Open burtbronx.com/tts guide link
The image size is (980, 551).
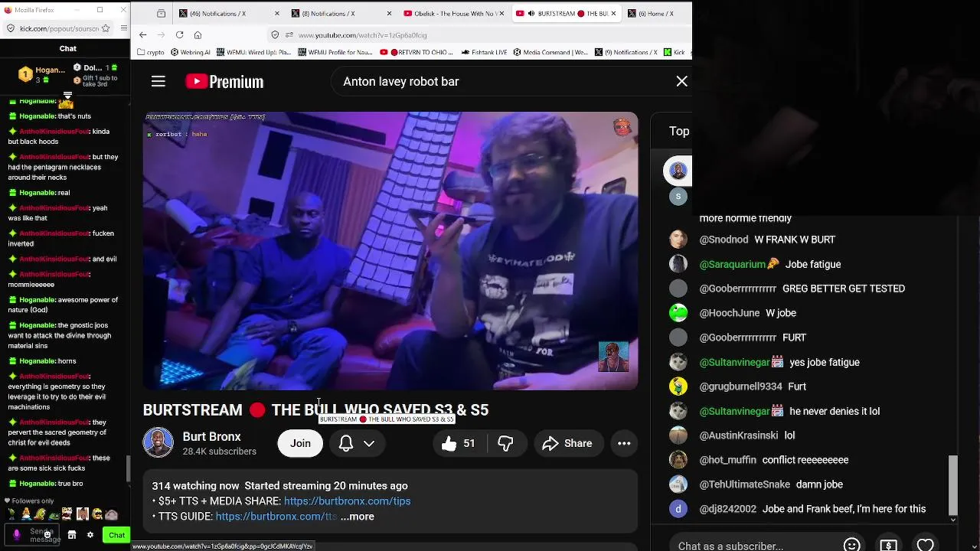point(276,517)
